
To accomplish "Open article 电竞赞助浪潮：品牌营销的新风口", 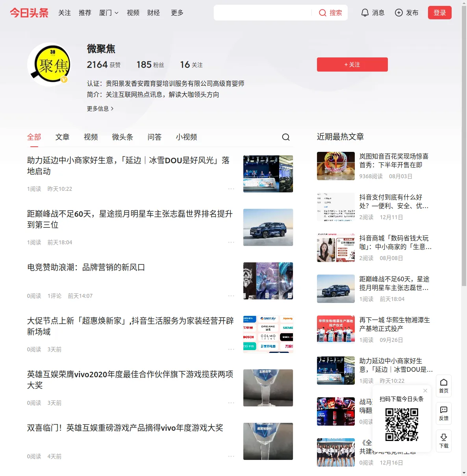I will 86,268.
